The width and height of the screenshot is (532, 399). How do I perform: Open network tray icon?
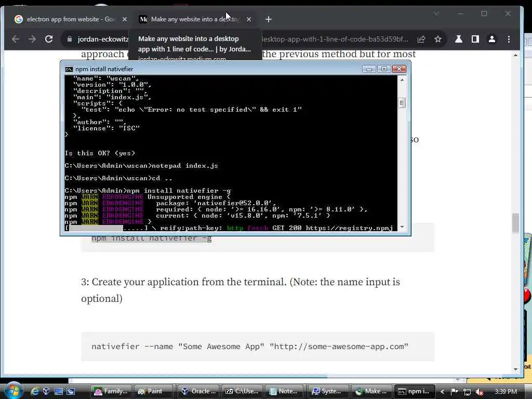coord(467,392)
